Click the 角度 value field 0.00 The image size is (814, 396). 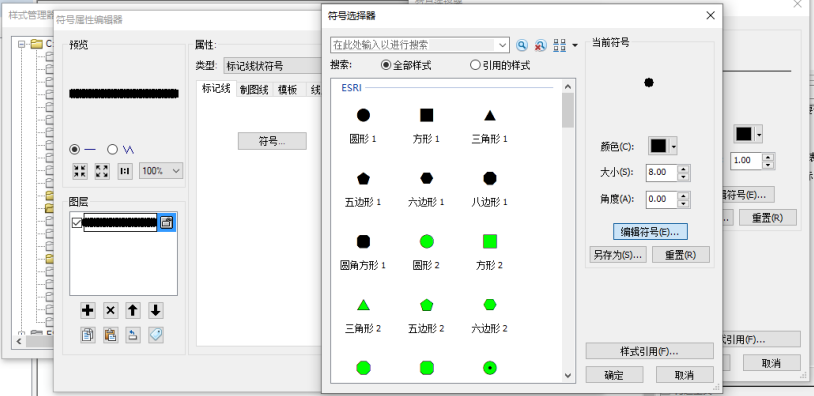point(662,199)
